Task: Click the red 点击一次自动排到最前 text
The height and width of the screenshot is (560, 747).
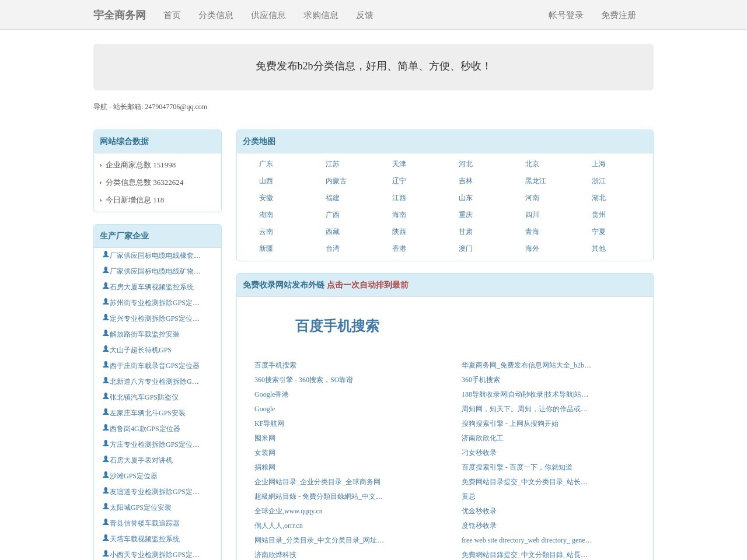Action: pos(367,285)
